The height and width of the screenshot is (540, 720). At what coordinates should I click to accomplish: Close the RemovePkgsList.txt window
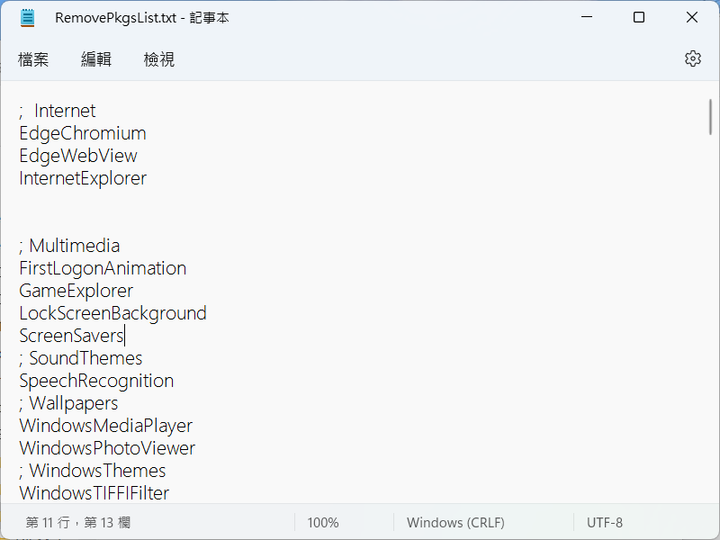[x=692, y=17]
